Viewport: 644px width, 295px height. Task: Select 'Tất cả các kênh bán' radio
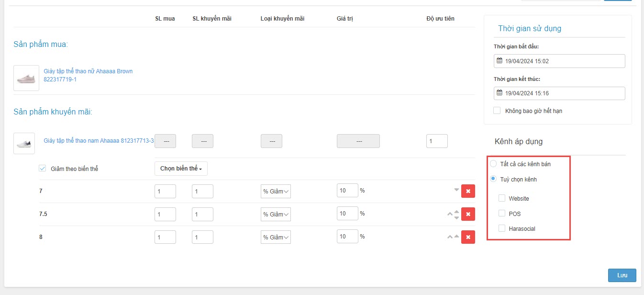pyautogui.click(x=494, y=164)
